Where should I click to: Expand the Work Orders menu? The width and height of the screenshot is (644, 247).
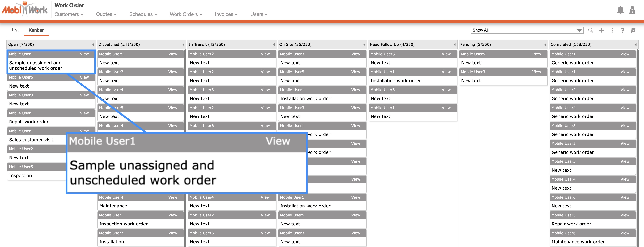click(x=186, y=15)
